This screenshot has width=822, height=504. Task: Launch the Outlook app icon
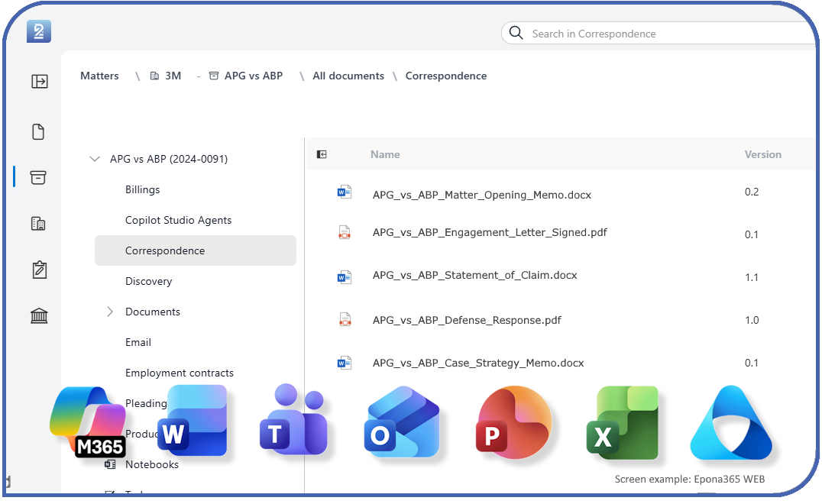402,422
